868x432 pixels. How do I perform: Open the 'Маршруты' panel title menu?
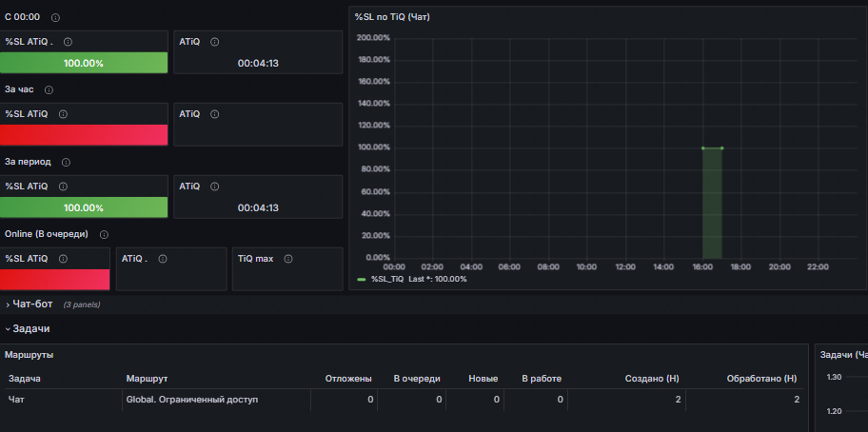point(30,355)
